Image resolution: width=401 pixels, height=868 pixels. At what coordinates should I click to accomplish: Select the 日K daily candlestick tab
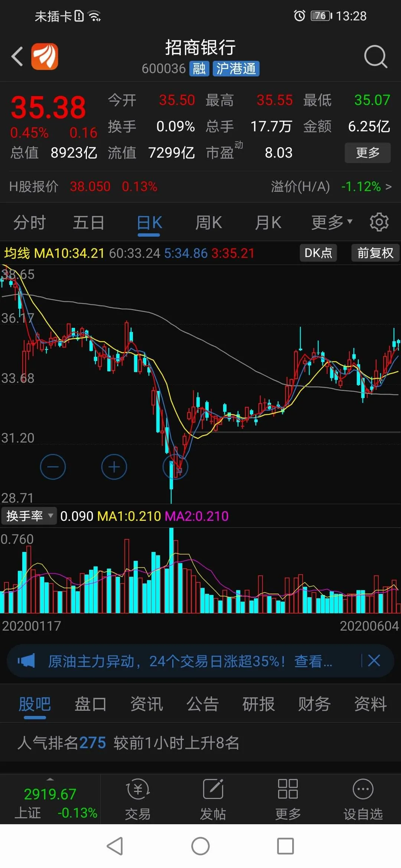(149, 223)
